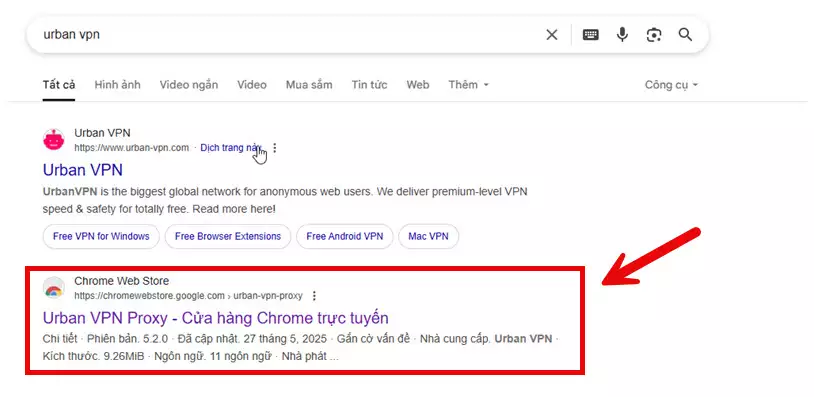Open the on-screen keyboard input tool

point(590,35)
